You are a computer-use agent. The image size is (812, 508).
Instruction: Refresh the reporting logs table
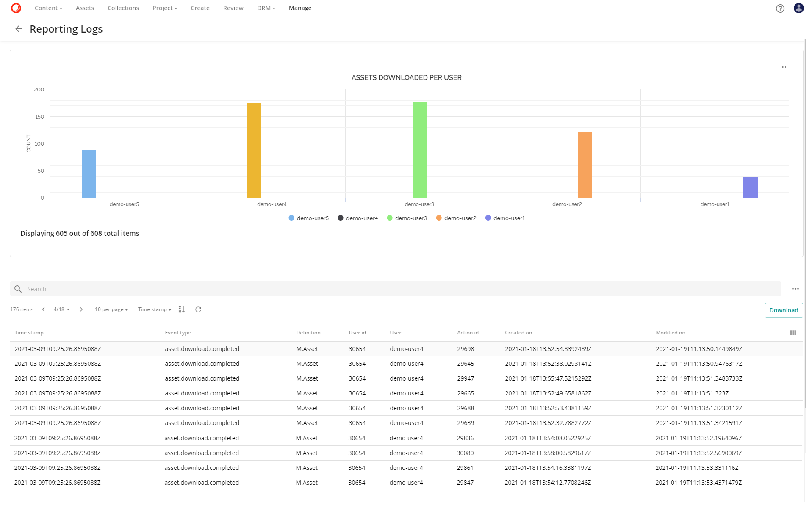198,309
